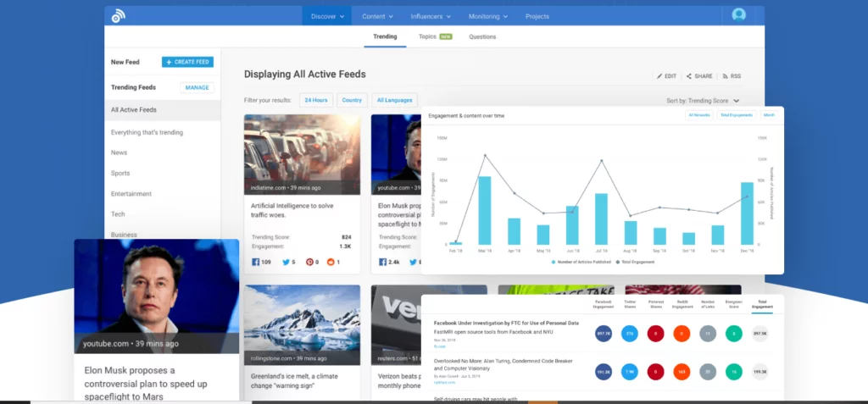Open the user profile avatar
The image size is (868, 404).
click(x=738, y=15)
